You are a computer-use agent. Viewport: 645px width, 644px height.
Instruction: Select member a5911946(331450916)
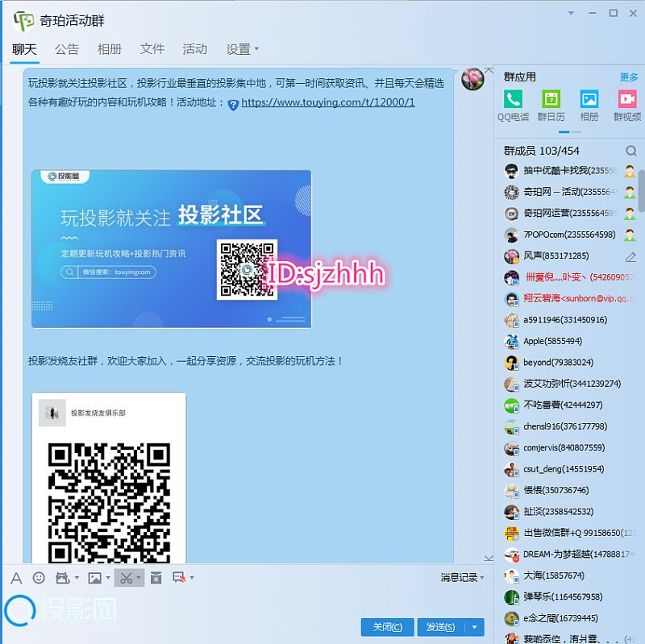[569, 320]
